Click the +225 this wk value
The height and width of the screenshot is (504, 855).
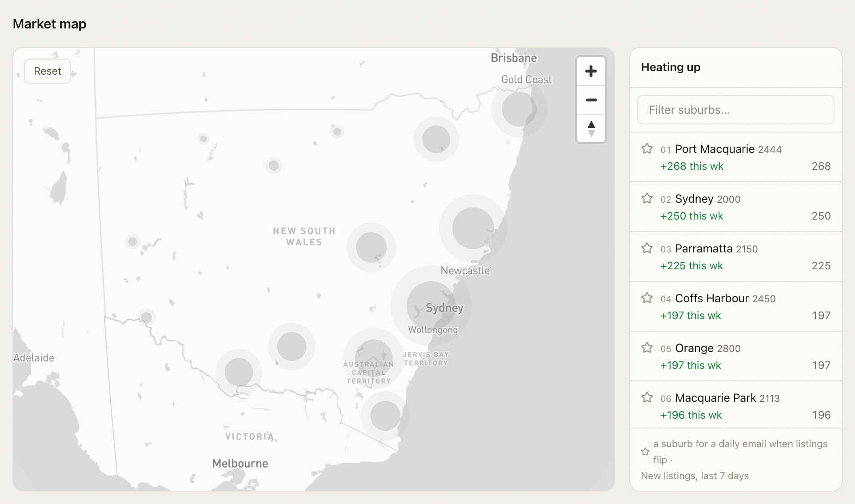(691, 266)
